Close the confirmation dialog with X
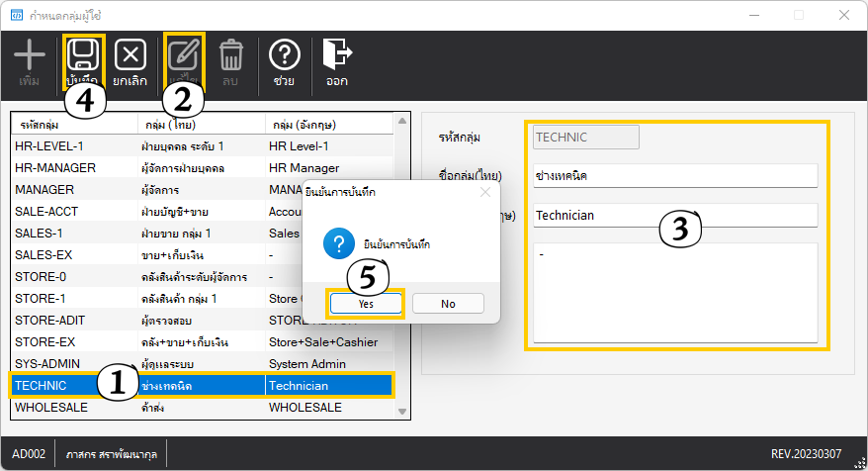This screenshot has height=471, width=868. tap(484, 192)
